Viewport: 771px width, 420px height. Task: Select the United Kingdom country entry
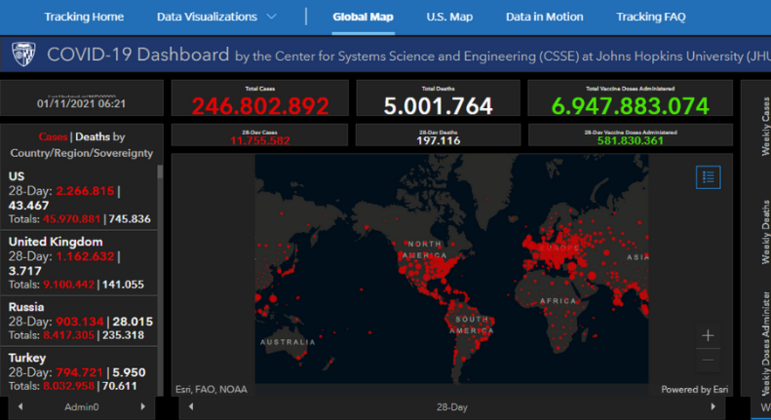[79, 263]
